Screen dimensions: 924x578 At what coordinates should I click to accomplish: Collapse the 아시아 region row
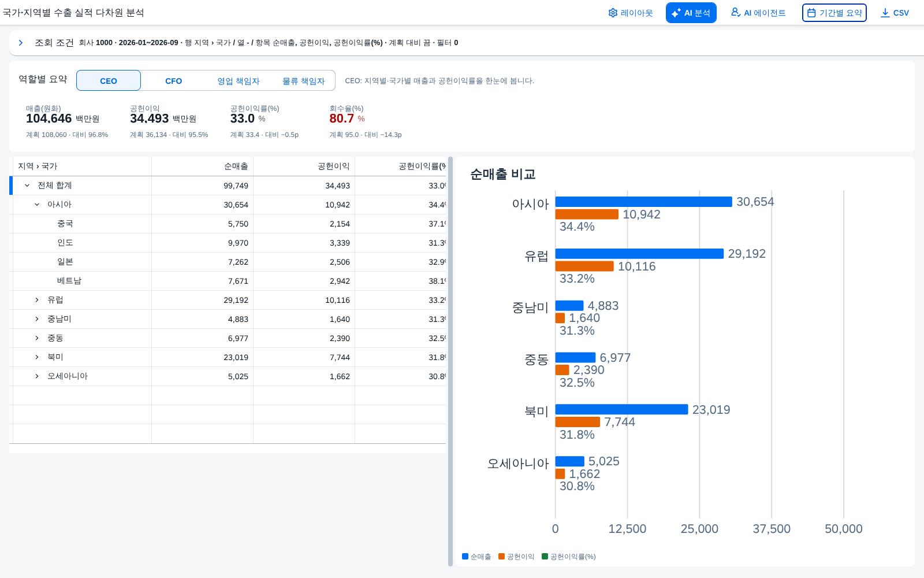[x=37, y=205]
